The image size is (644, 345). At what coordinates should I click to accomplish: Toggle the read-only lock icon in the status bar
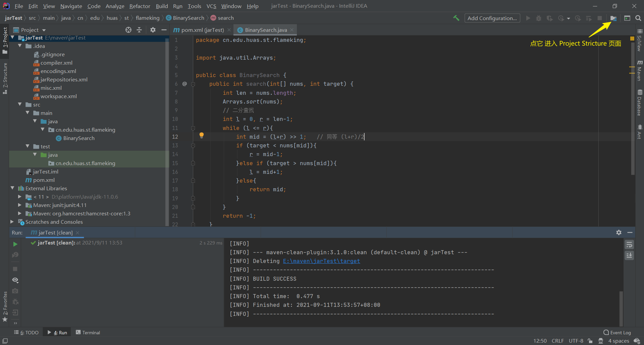[590, 341]
